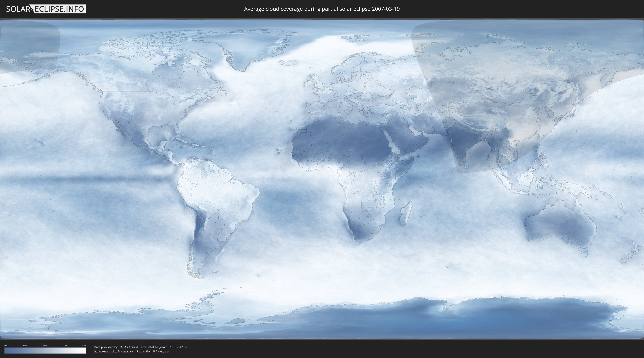The height and width of the screenshot is (358, 644).
Task: Click the 25% legend label
Action: coord(25,345)
